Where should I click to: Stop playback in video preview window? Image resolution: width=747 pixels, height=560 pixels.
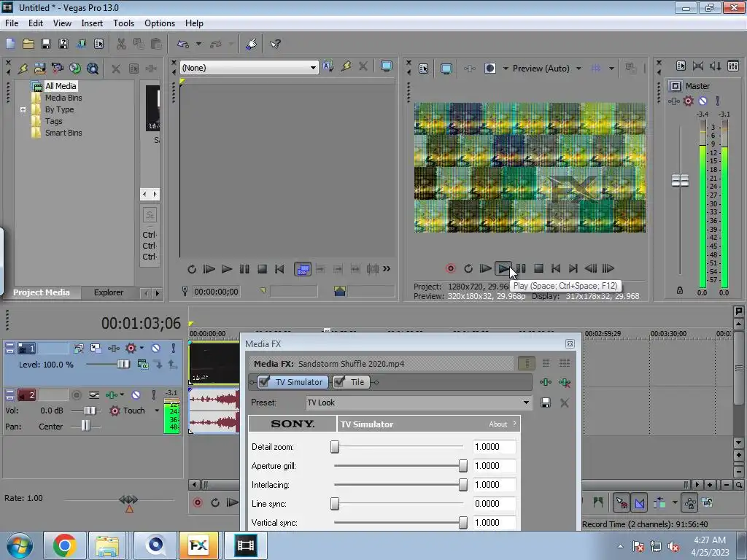(538, 268)
